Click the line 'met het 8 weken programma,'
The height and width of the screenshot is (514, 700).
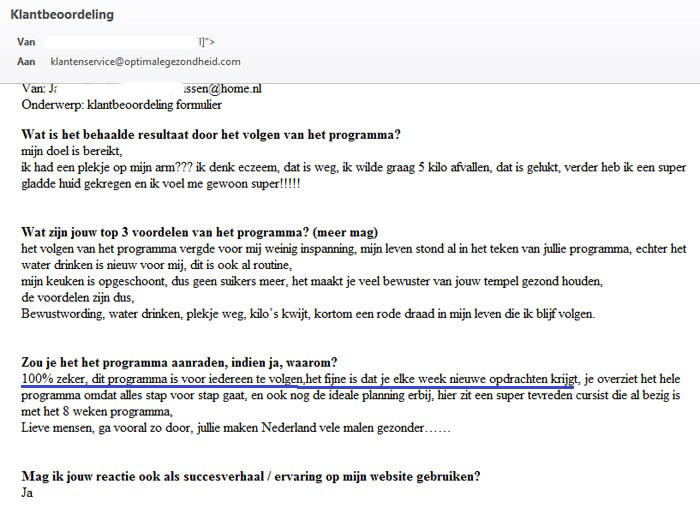coord(97,411)
